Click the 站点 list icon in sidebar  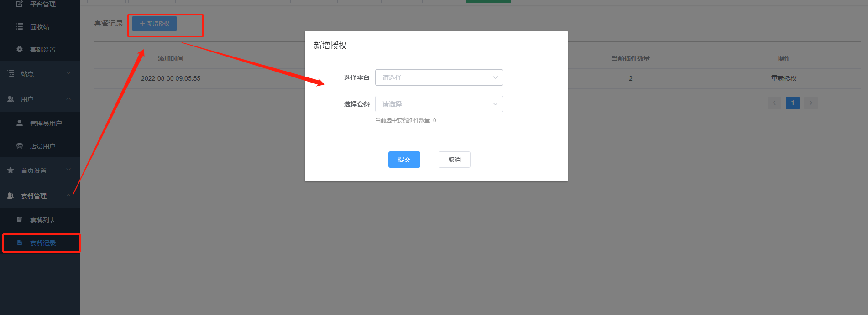click(10, 73)
